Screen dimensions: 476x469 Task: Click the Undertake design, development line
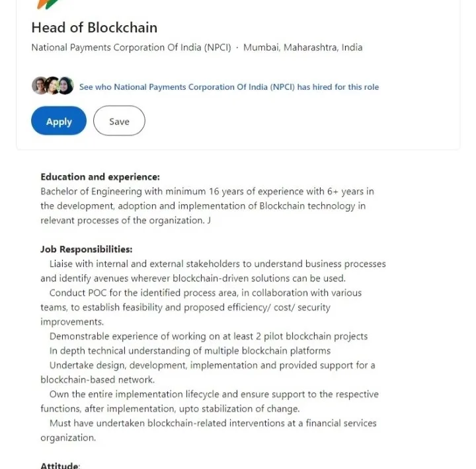coord(208,373)
